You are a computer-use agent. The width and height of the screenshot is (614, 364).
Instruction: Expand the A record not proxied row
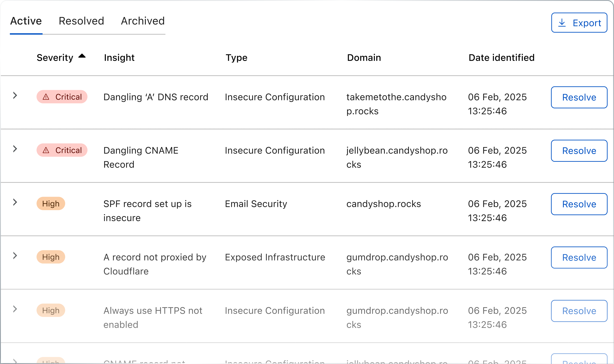click(x=15, y=256)
